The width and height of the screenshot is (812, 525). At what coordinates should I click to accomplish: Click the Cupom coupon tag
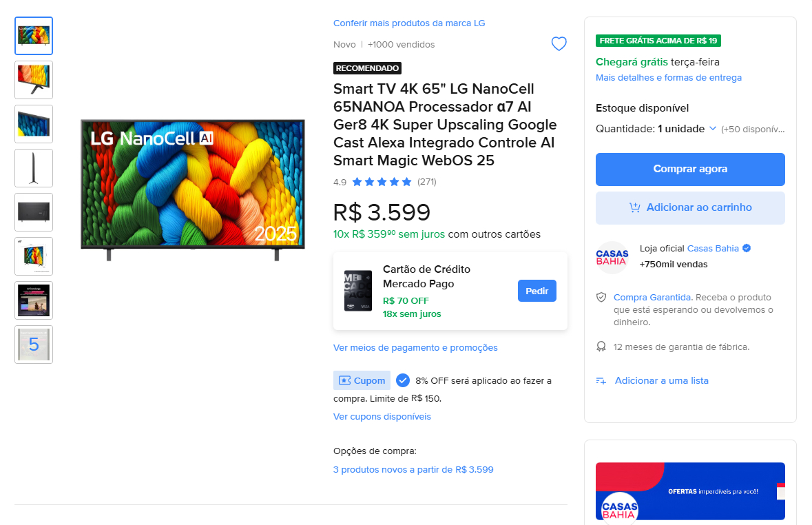pyautogui.click(x=362, y=380)
